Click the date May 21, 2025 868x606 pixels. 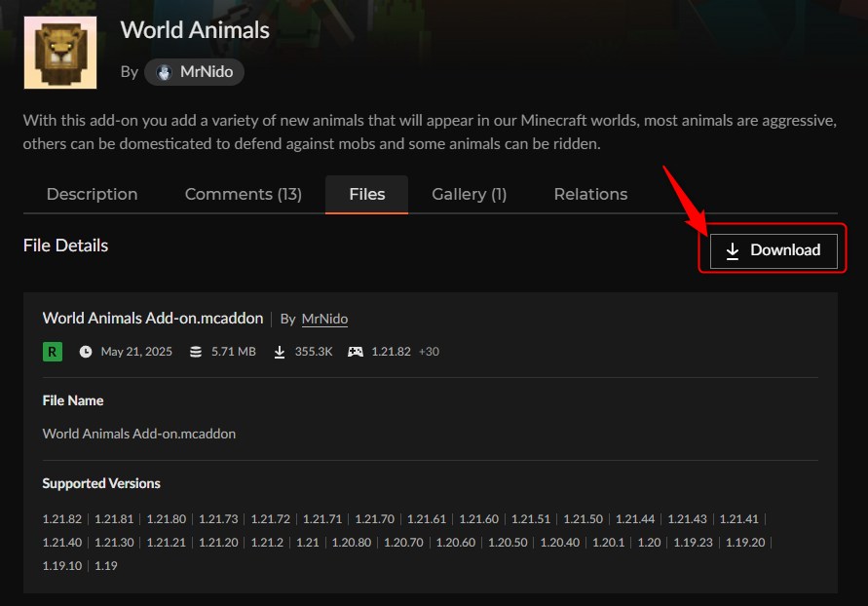coord(136,352)
